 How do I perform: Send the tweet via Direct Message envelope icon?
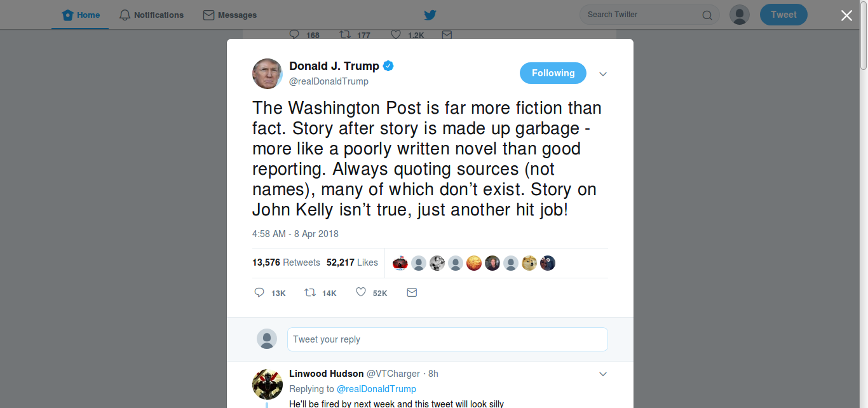pos(411,292)
